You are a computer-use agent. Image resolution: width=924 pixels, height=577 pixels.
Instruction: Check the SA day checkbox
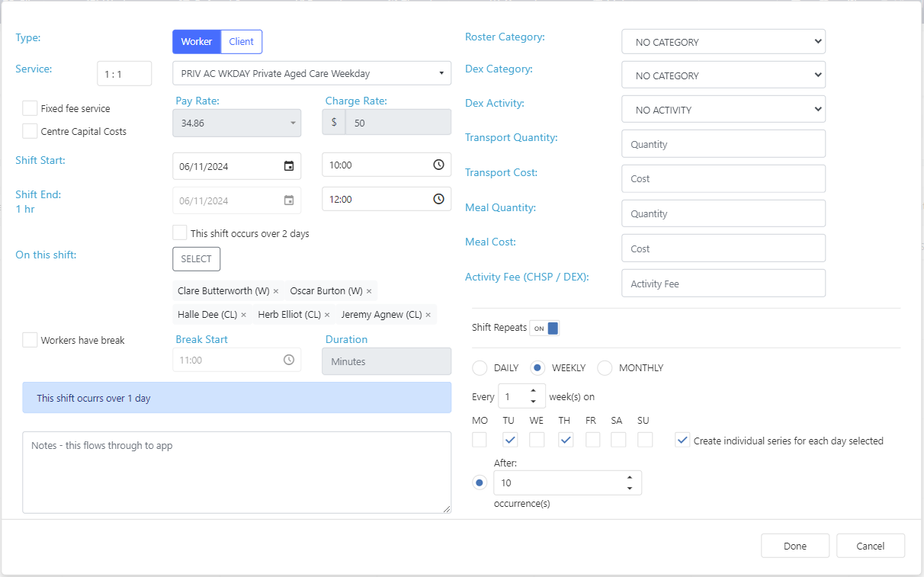coord(618,440)
